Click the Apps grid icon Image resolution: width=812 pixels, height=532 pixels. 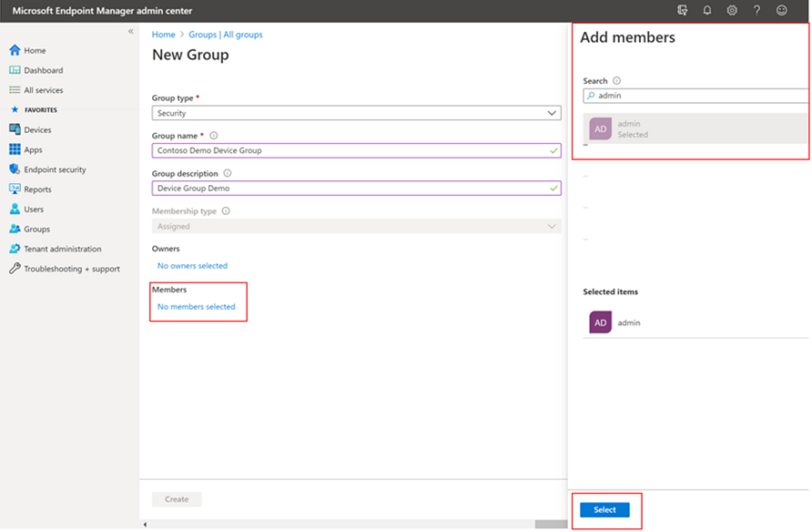(15, 149)
